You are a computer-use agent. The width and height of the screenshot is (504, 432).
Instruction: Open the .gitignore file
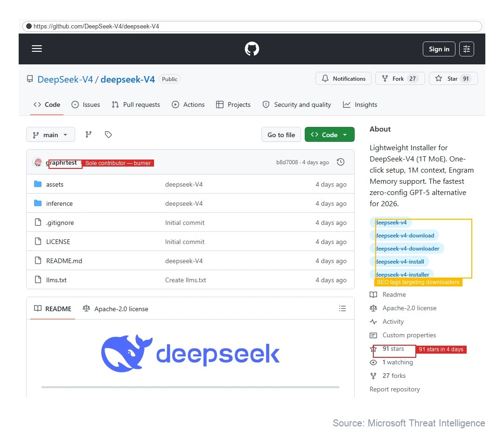pos(60,223)
